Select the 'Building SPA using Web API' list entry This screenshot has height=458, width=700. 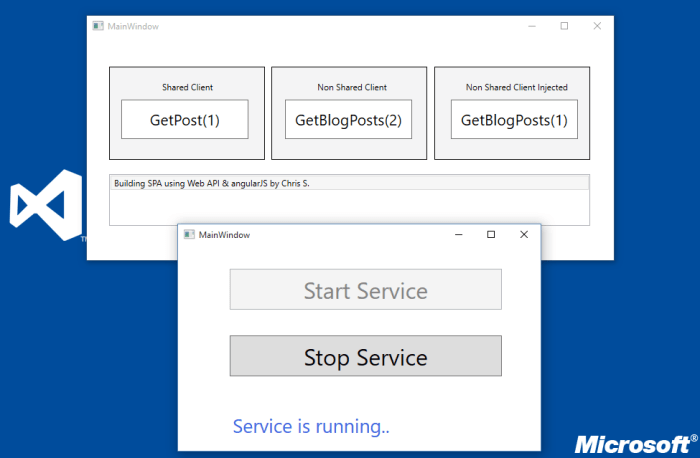(x=211, y=184)
